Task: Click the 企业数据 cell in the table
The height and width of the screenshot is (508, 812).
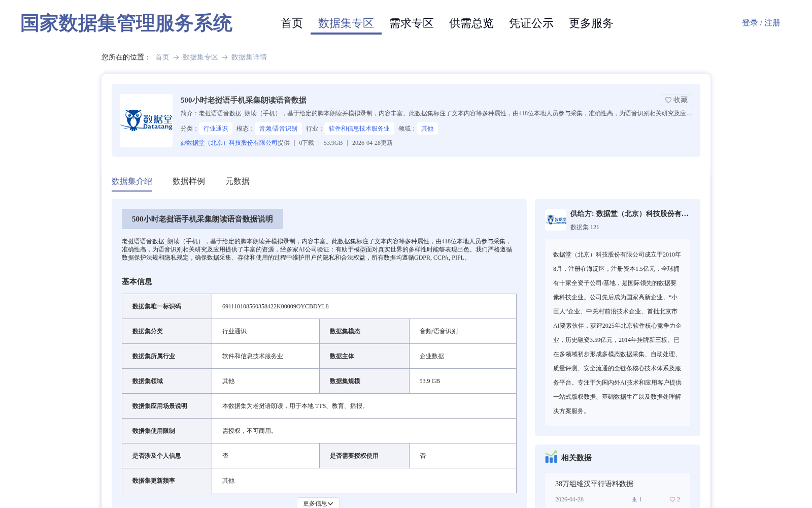Action: tap(463, 356)
